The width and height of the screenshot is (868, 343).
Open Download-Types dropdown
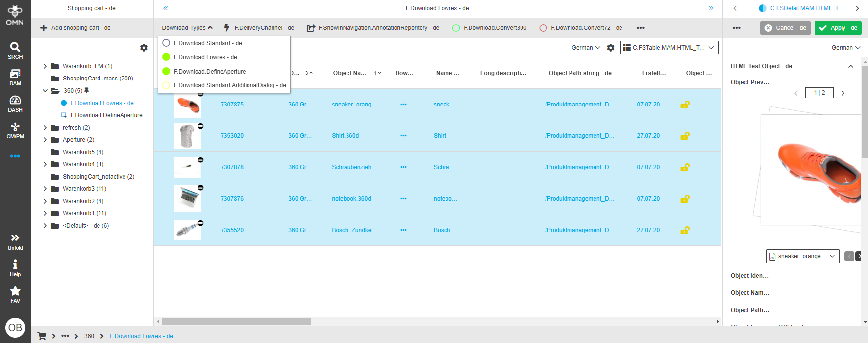click(187, 28)
